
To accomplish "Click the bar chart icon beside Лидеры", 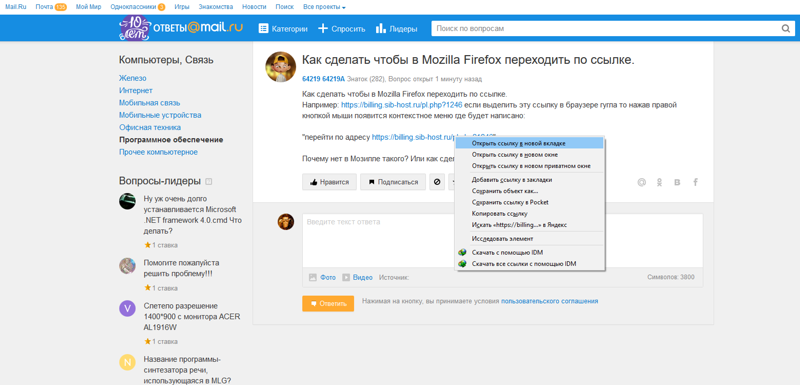I will (x=381, y=29).
